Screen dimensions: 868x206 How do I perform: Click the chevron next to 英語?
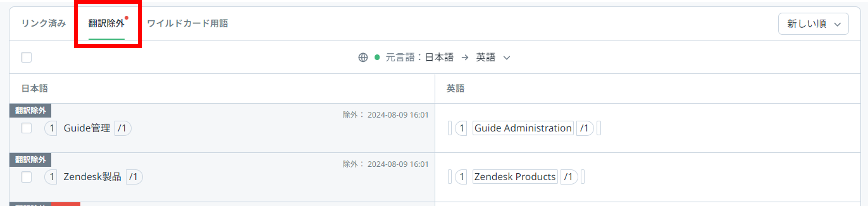pos(507,58)
